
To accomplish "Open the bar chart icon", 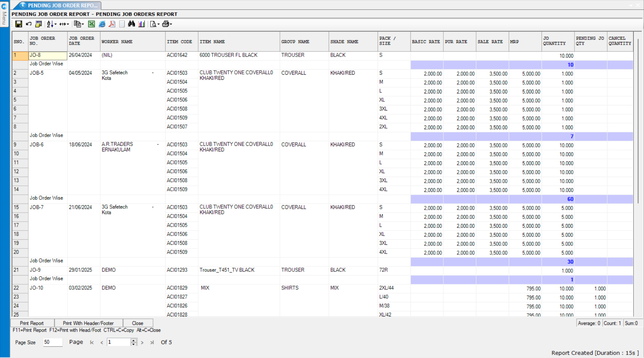I will click(x=142, y=24).
